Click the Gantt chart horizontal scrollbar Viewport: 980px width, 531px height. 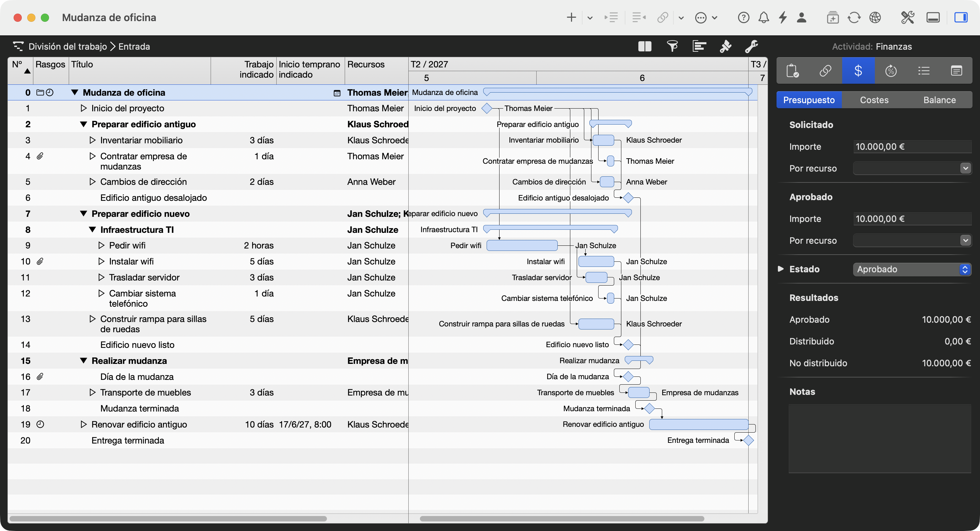[561, 518]
